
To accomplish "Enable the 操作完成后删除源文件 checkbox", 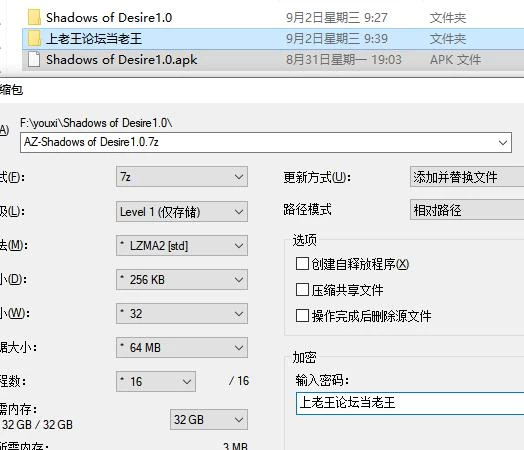I will click(x=302, y=315).
